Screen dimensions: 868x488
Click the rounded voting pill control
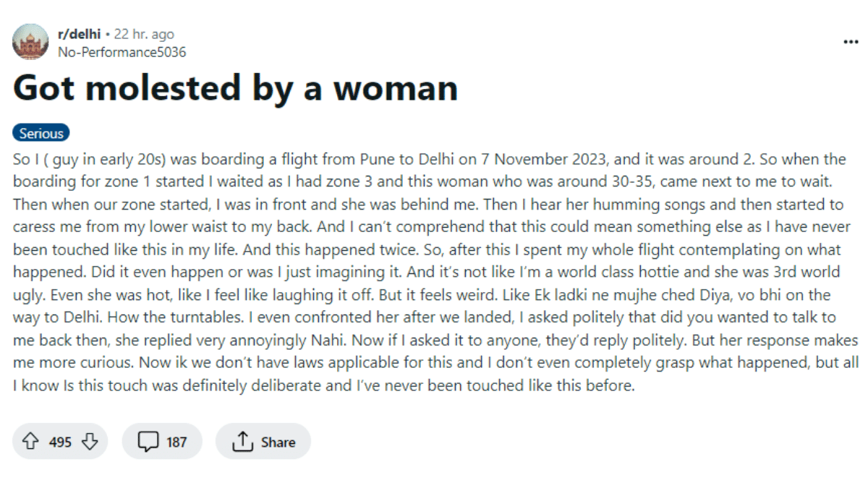click(60, 441)
